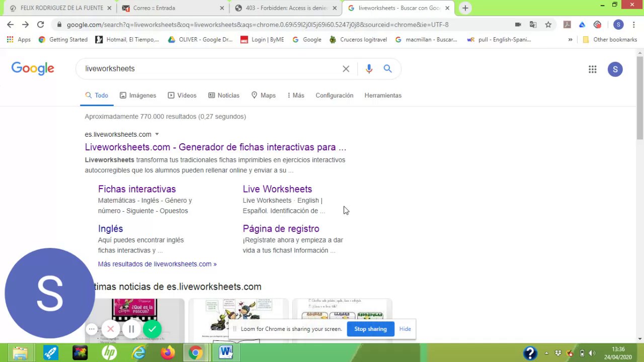Go back with the browser back arrow

click(x=10, y=24)
